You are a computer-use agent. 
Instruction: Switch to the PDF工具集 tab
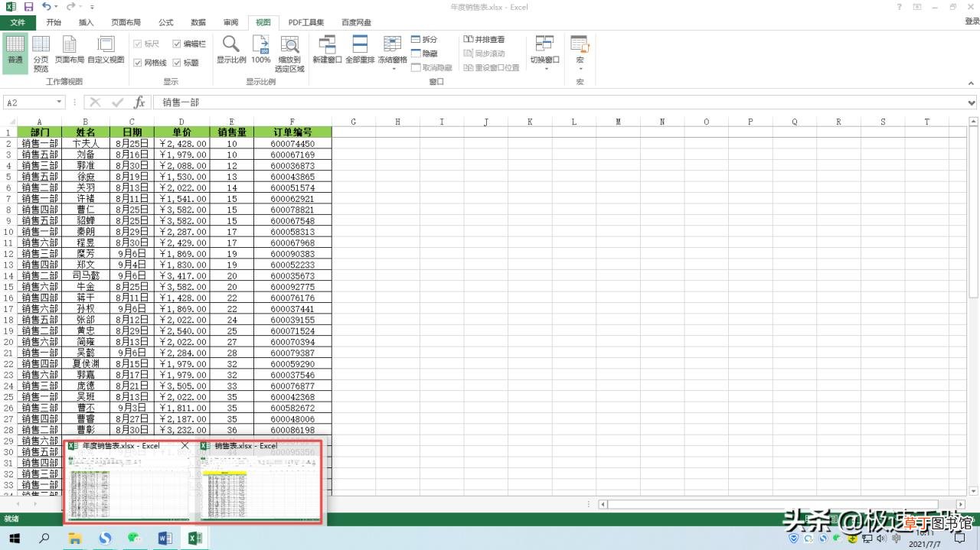[306, 22]
